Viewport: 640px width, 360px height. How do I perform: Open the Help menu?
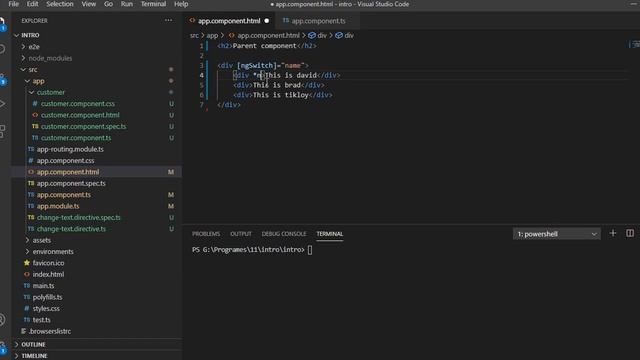click(181, 4)
